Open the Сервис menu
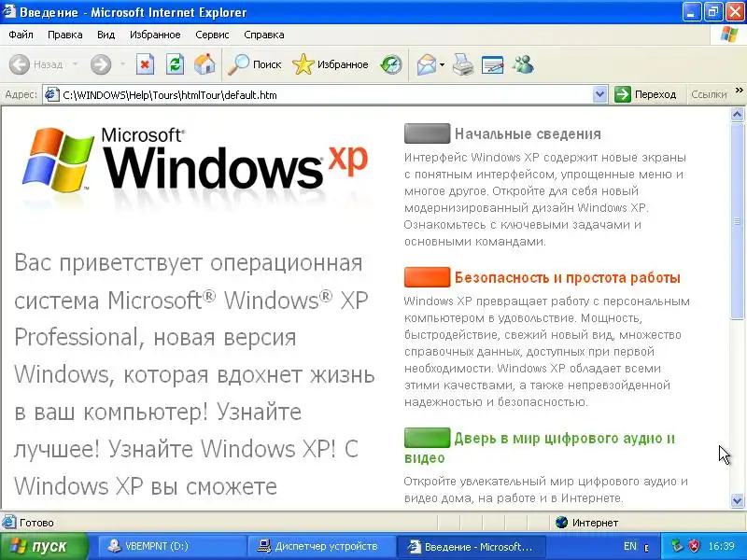 (212, 35)
